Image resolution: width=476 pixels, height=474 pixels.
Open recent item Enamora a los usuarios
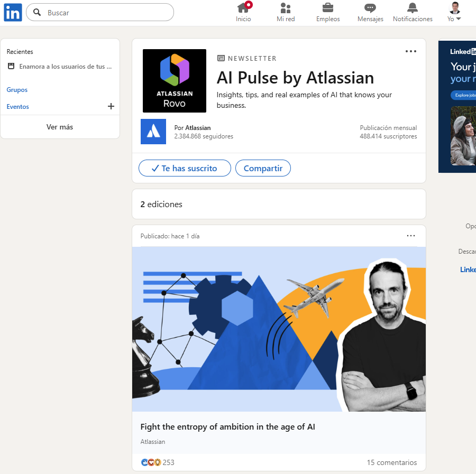[x=65, y=67]
